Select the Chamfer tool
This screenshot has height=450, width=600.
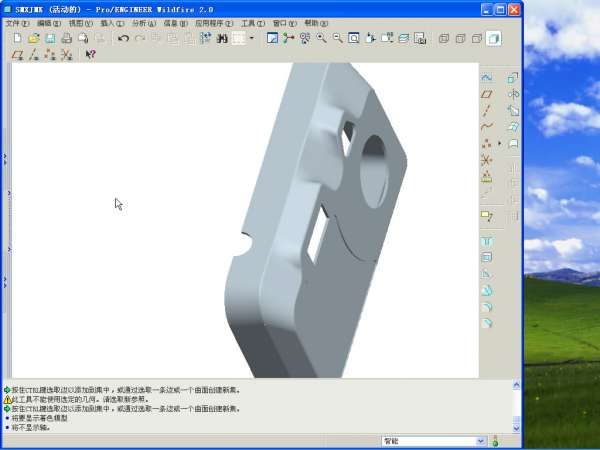[x=487, y=323]
